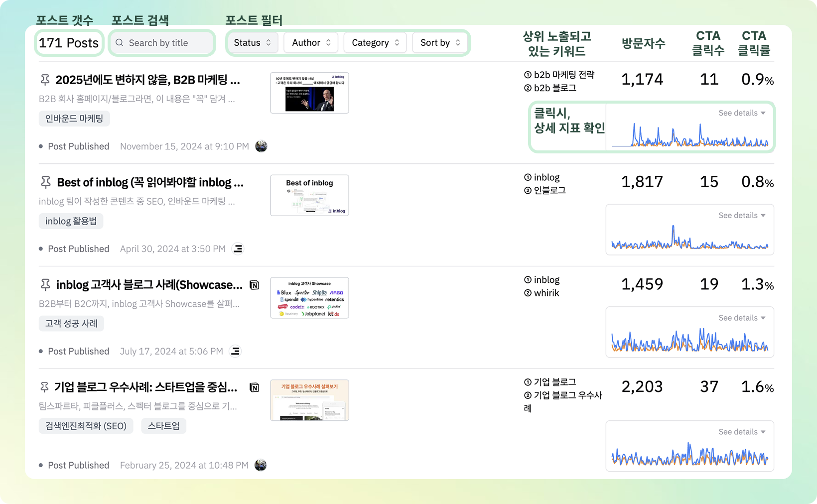Click the inblog author logo on April 30 post
Screen dimensions: 817x504
click(238, 249)
